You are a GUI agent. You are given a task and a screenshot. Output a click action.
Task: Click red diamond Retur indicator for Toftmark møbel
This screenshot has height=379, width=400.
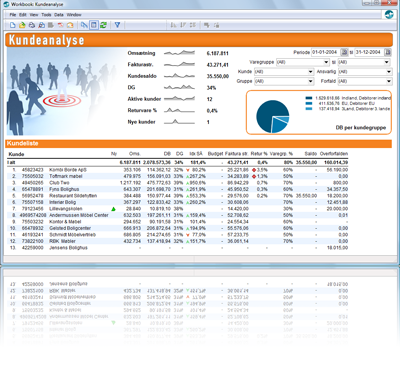[254, 176]
